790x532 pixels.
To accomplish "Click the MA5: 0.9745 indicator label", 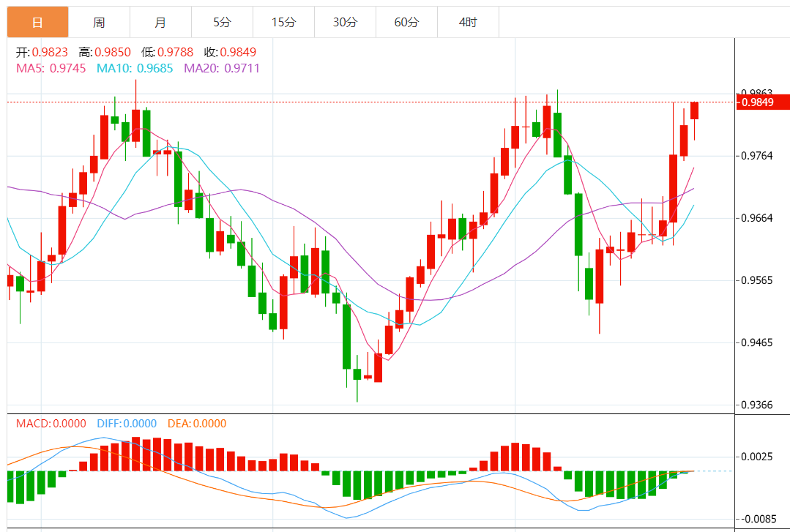I will coord(51,69).
